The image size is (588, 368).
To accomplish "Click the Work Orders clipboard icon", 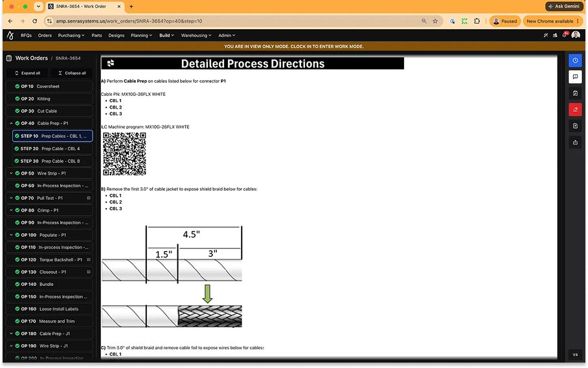I will (9, 58).
